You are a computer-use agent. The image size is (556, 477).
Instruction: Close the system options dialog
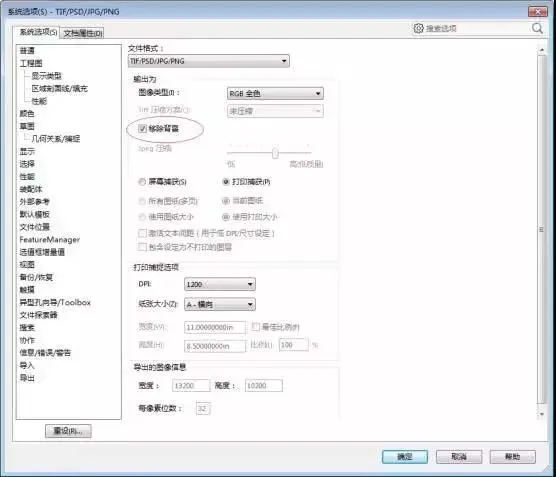pyautogui.click(x=538, y=12)
